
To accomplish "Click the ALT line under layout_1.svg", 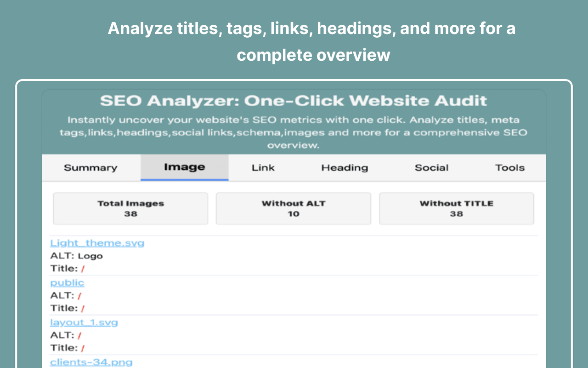I will pos(66,335).
